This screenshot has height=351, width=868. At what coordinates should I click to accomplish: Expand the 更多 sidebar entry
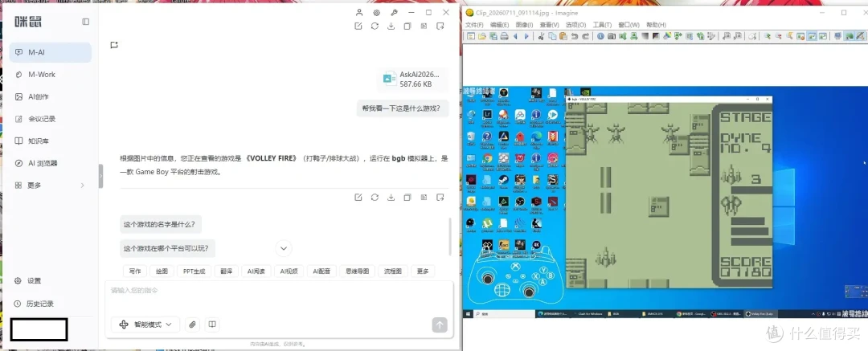[x=51, y=185]
